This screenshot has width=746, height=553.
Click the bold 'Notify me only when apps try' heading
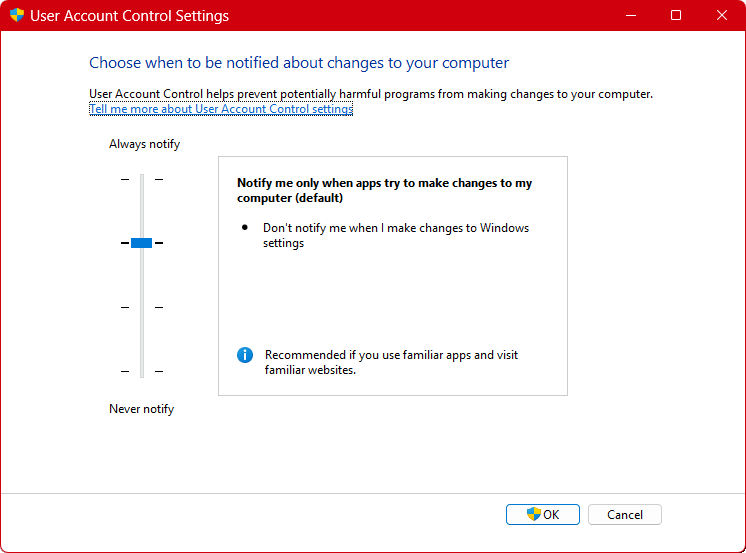coord(384,190)
